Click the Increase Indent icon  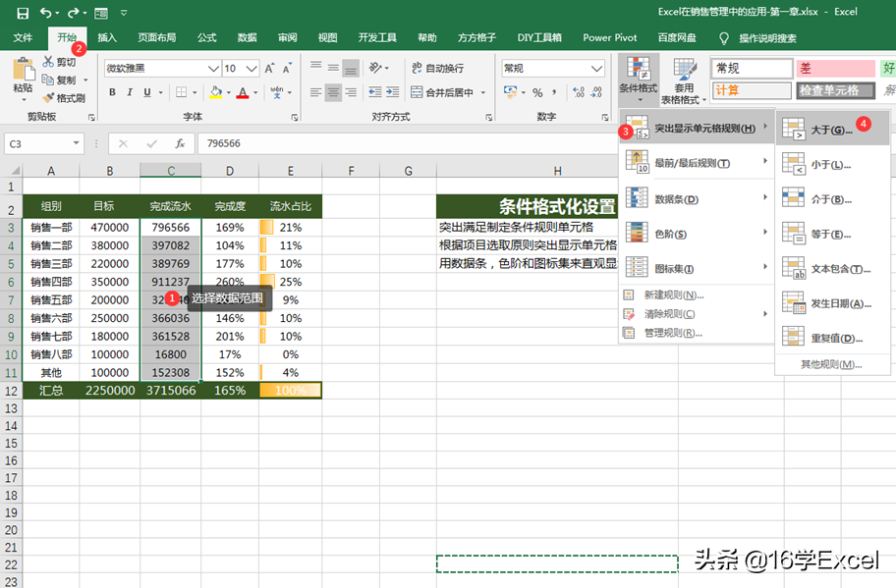coord(393,92)
